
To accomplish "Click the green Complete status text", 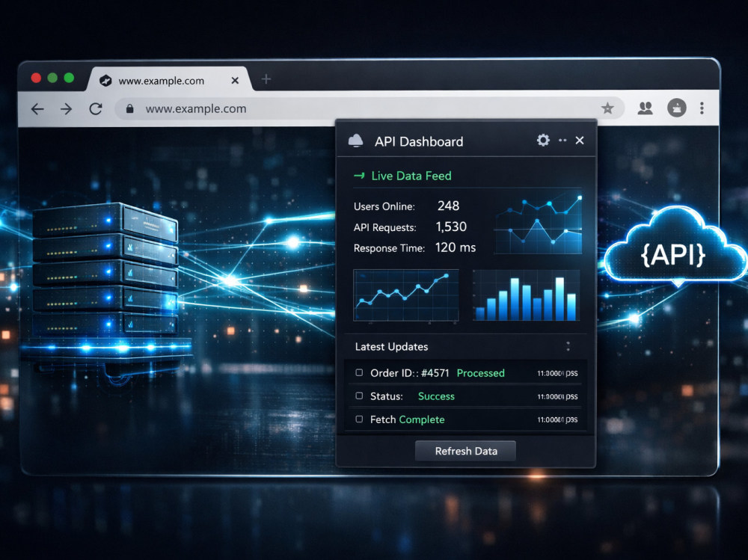I will click(422, 419).
